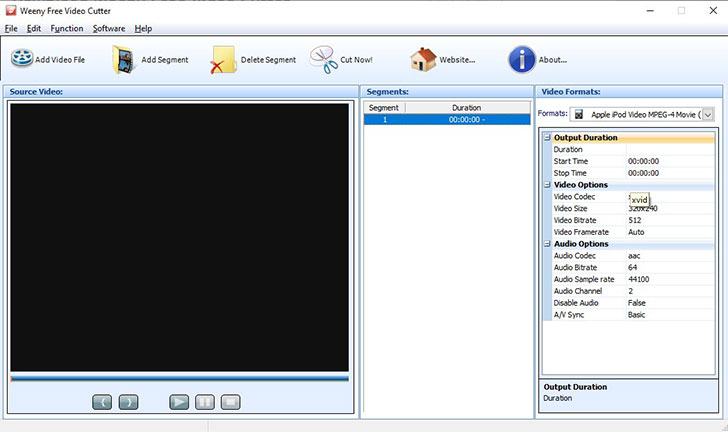Viewport: 728px width, 432px height.
Task: Open the File menu
Action: pos(11,28)
